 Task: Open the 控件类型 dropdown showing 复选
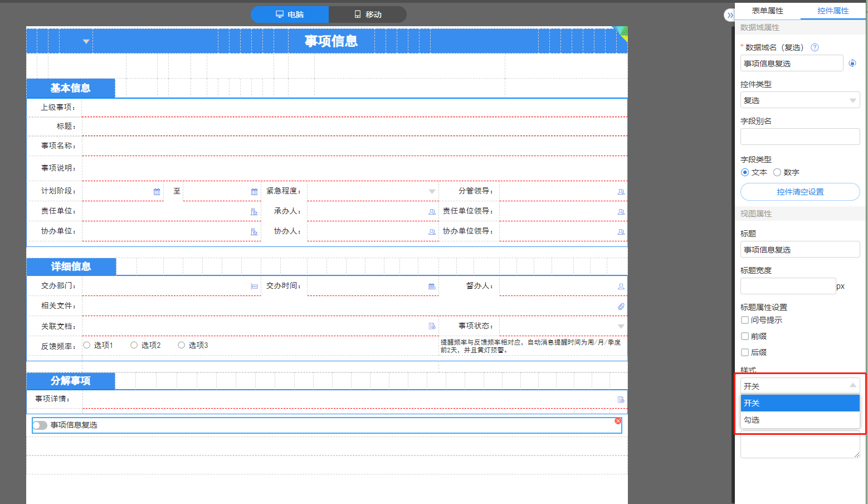(x=800, y=100)
